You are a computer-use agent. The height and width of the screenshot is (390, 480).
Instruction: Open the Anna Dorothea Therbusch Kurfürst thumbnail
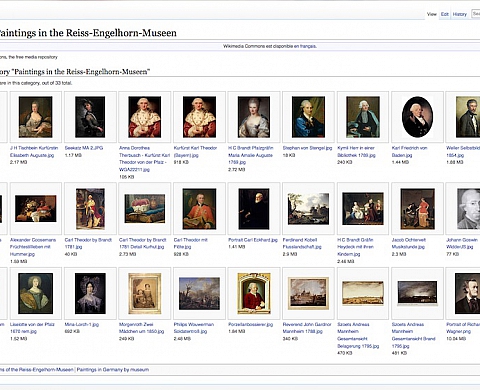click(145, 117)
